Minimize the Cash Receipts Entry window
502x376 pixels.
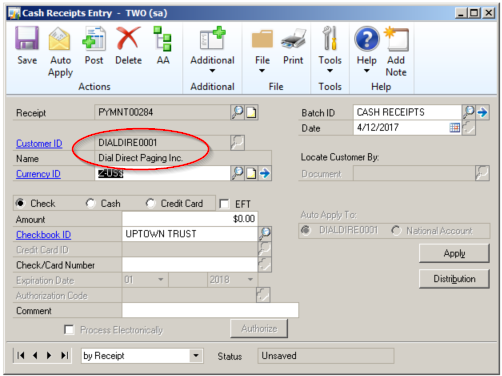pos(461,13)
